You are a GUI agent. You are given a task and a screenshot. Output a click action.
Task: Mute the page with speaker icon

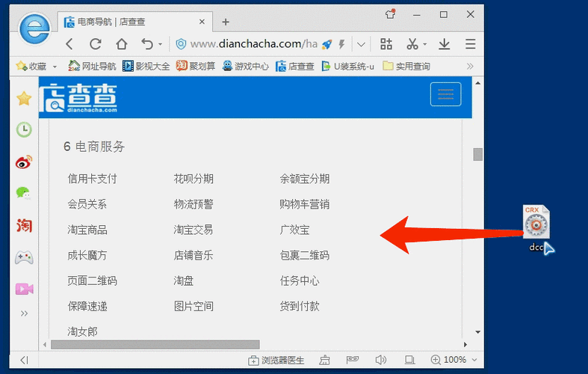click(380, 360)
